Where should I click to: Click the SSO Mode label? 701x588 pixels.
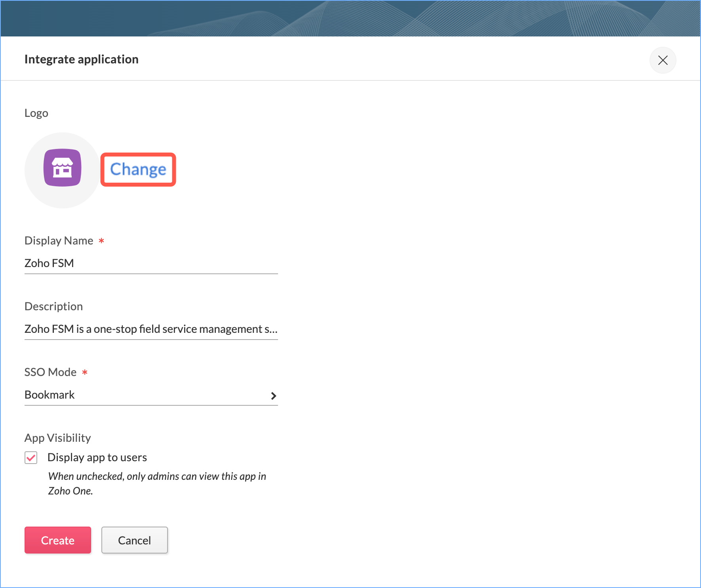[x=50, y=372]
